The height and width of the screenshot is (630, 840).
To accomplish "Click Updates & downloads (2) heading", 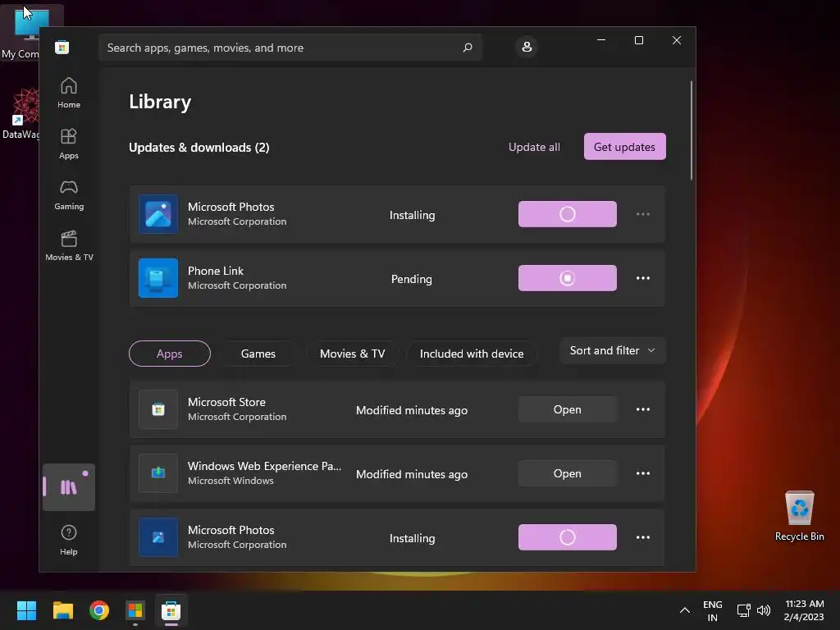I will click(199, 148).
